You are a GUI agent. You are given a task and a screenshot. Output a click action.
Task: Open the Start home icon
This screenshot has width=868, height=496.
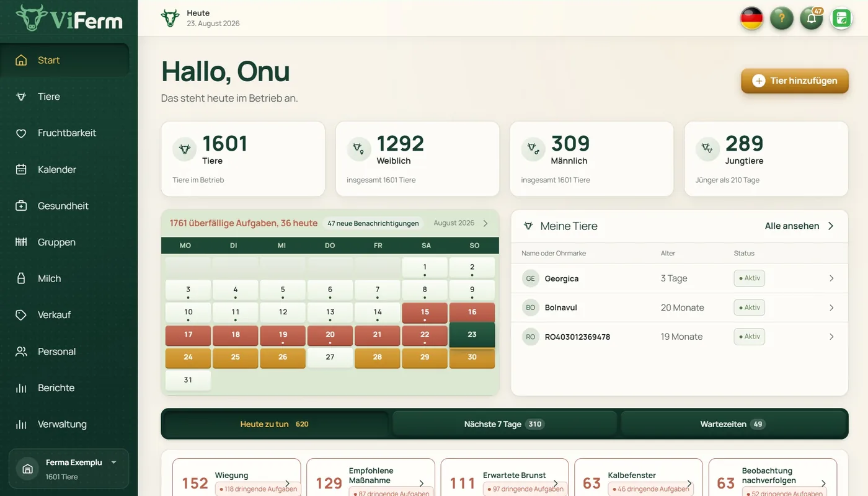point(21,60)
